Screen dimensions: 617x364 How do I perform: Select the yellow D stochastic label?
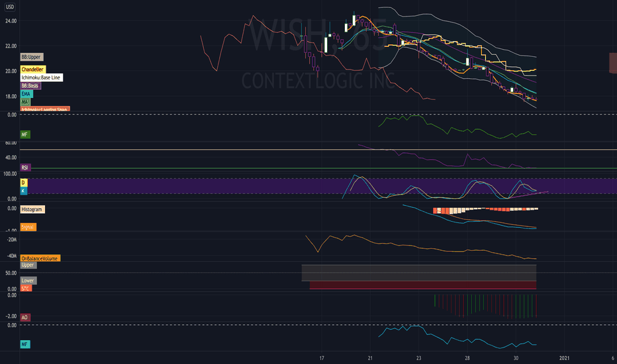coord(24,183)
